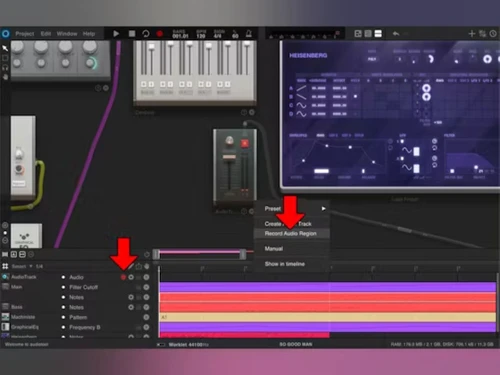Click rightmost circle icon on Frequency B lane
The image size is (500, 375).
point(146,327)
